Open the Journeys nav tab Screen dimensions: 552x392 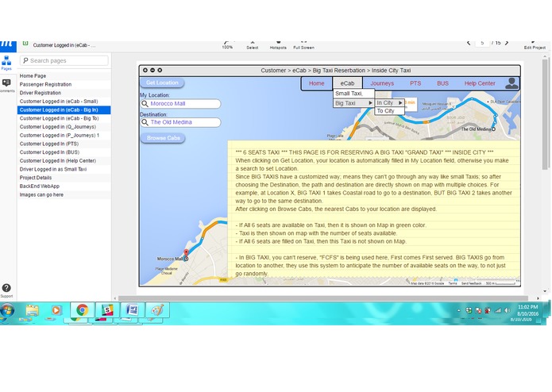pos(382,83)
